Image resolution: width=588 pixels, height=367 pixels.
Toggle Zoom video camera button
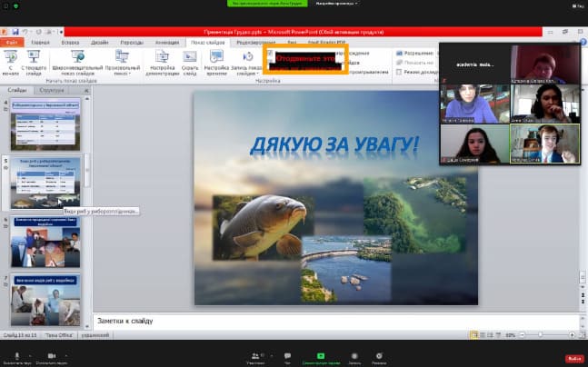click(52, 358)
